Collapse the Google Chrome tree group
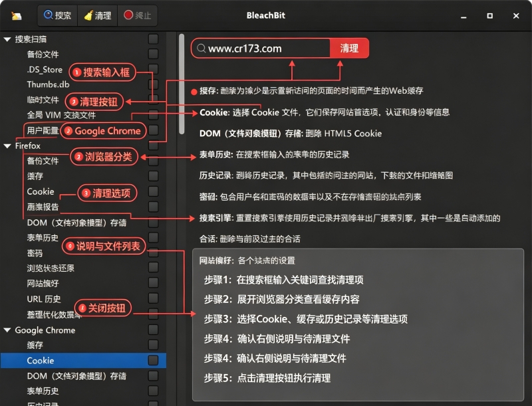 pyautogui.click(x=7, y=330)
